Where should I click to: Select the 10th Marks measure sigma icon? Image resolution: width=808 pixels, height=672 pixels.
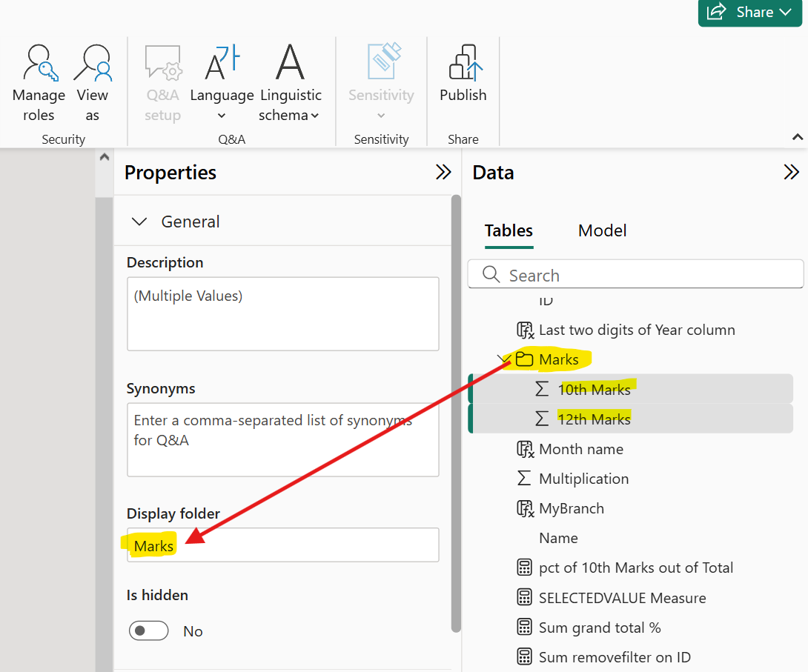pyautogui.click(x=542, y=388)
